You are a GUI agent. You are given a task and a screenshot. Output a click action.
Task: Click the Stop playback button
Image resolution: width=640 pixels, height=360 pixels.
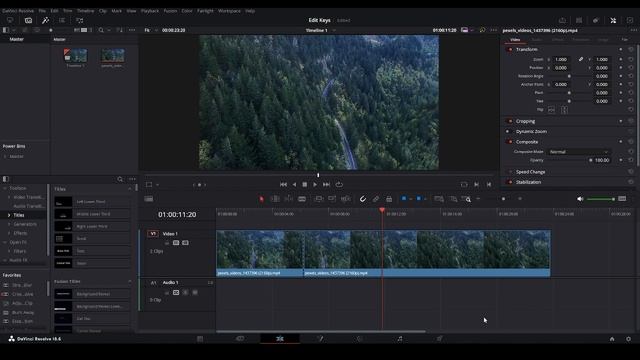(304, 184)
